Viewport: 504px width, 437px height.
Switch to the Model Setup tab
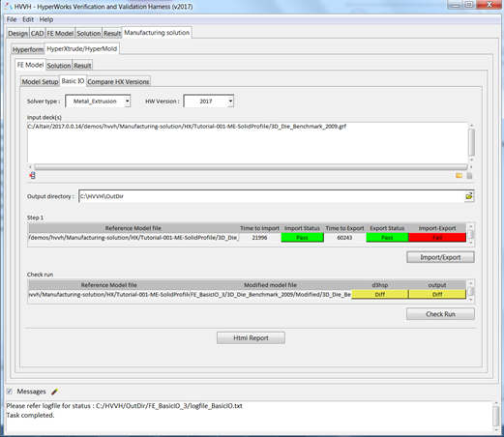(x=40, y=82)
